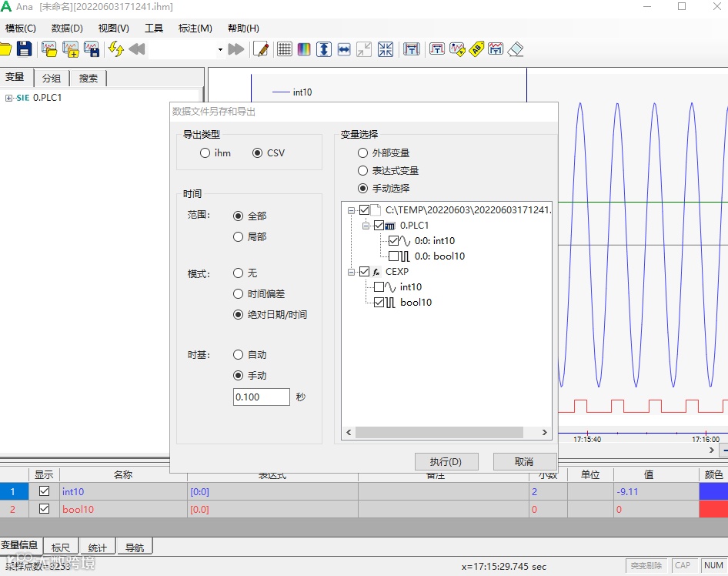
Task: Select the 无 mode option
Action: point(245,273)
